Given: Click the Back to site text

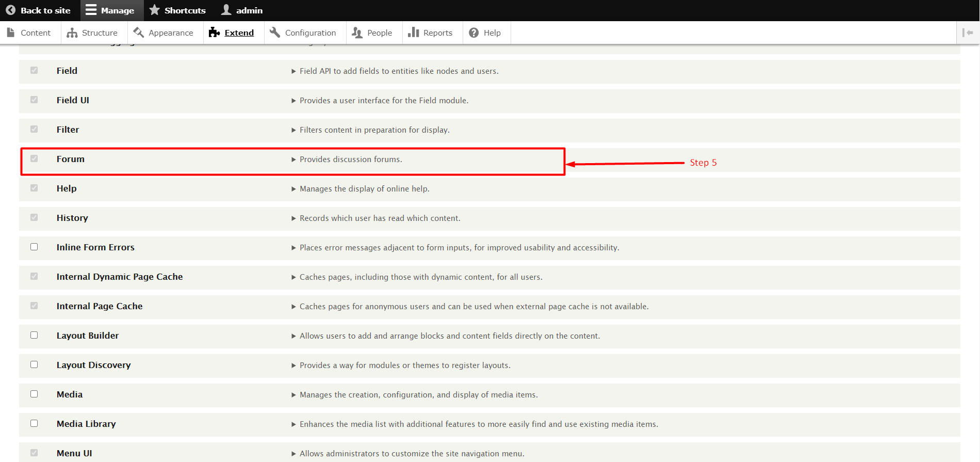Looking at the screenshot, I should [45, 10].
